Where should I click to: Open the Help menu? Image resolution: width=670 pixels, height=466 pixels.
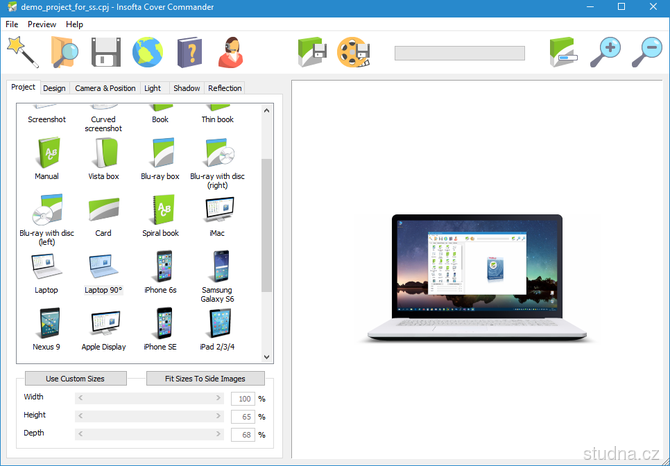[74, 24]
